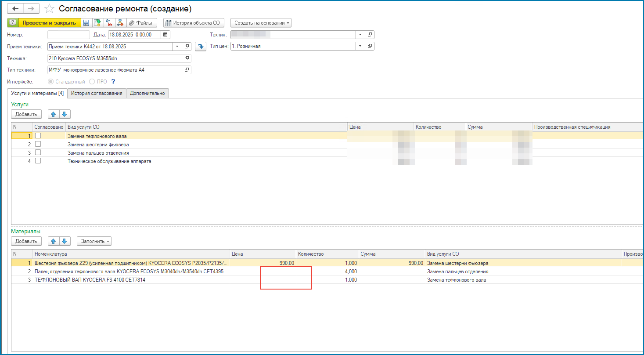Focus the Номер input field
Screen dimensions: 644x355
[68, 35]
